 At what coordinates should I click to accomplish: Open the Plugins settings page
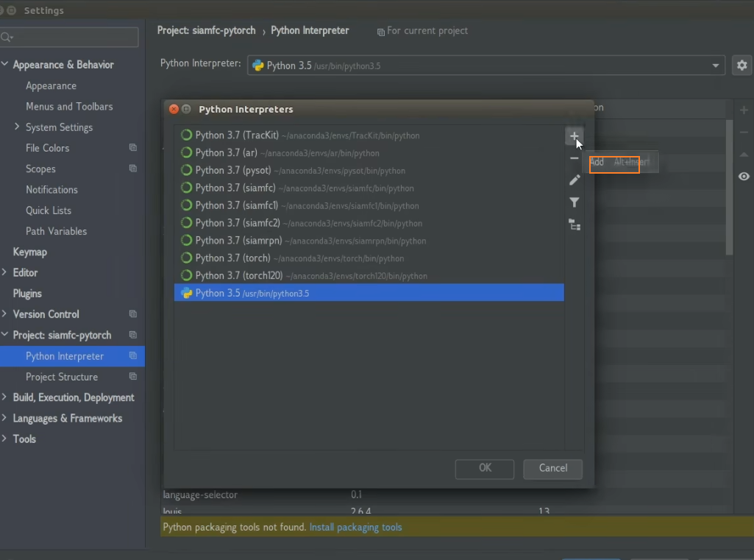coord(27,294)
